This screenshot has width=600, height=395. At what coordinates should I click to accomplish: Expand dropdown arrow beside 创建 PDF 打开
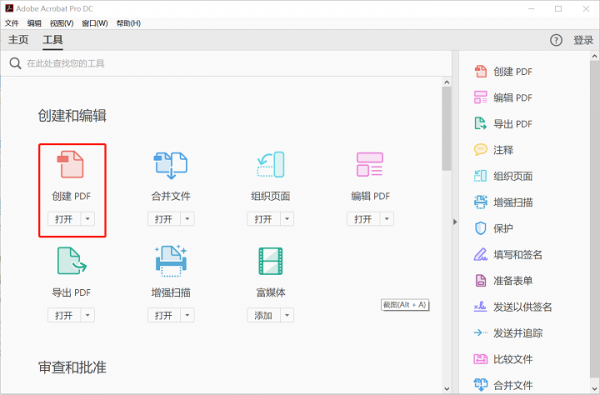pos(88,219)
